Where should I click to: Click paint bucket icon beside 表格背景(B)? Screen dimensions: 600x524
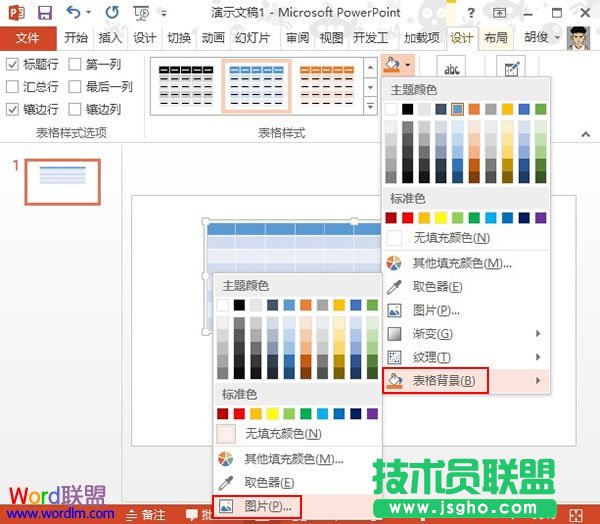[x=395, y=380]
